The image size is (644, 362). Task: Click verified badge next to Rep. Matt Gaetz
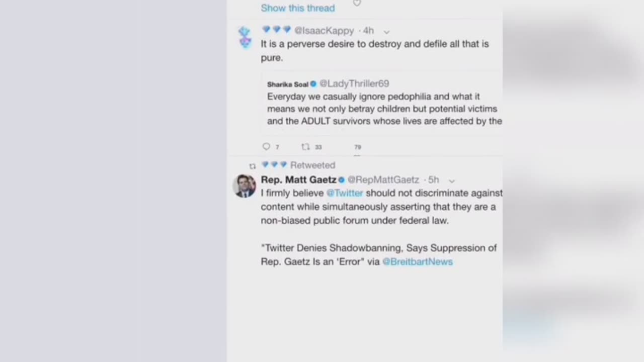[342, 180]
